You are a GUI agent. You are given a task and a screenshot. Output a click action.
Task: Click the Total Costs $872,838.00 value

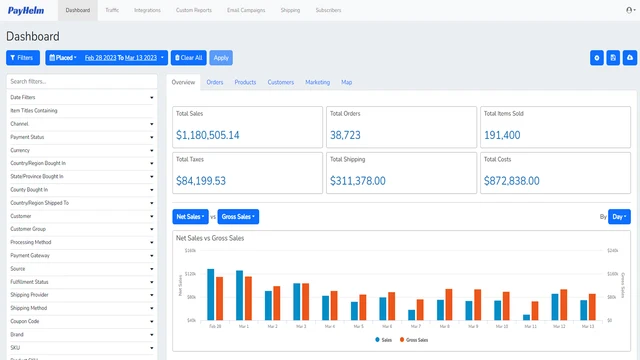pyautogui.click(x=511, y=181)
